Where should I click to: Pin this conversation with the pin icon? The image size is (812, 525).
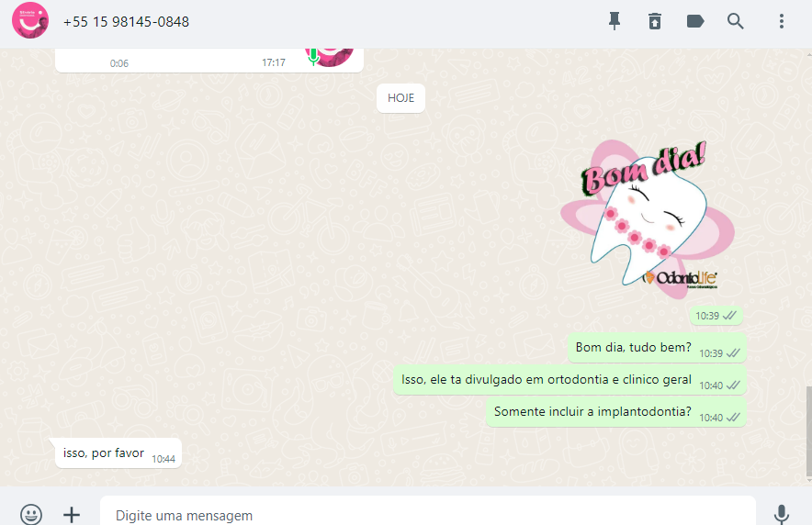615,21
